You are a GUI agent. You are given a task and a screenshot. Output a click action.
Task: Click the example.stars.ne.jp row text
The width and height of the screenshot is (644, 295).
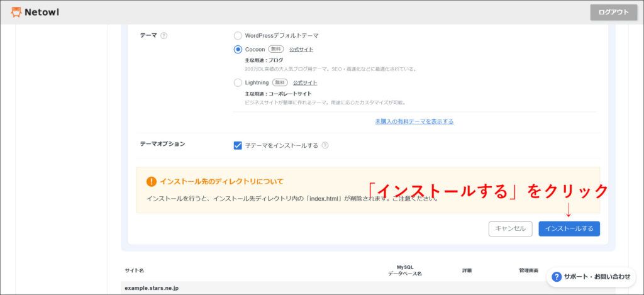pyautogui.click(x=152, y=288)
